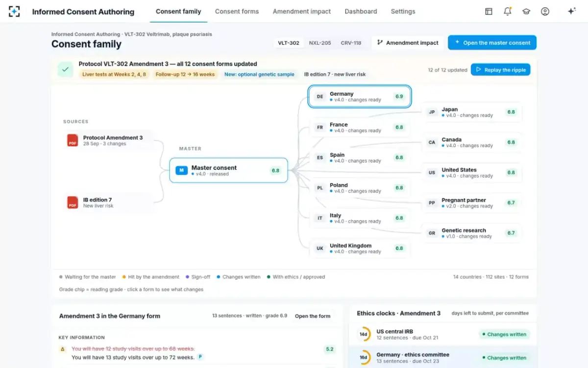This screenshot has width=588, height=368.
Task: Go to Dashboard tab
Action: pos(361,11)
